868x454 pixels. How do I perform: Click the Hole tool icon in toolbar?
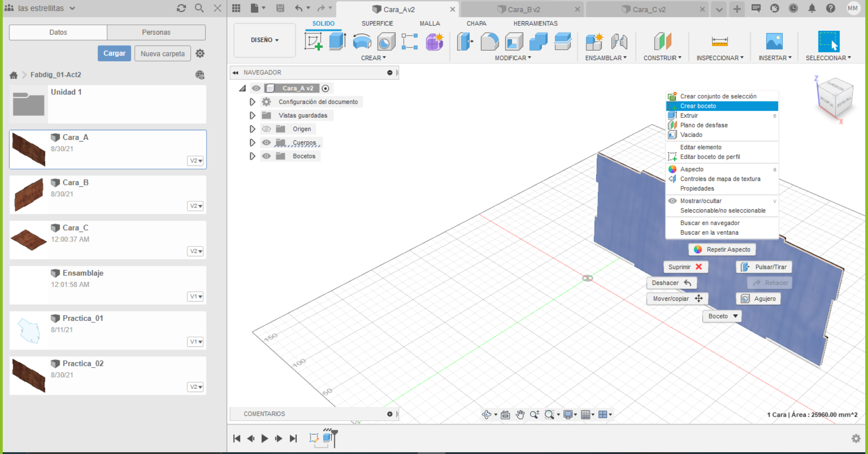[x=386, y=42]
